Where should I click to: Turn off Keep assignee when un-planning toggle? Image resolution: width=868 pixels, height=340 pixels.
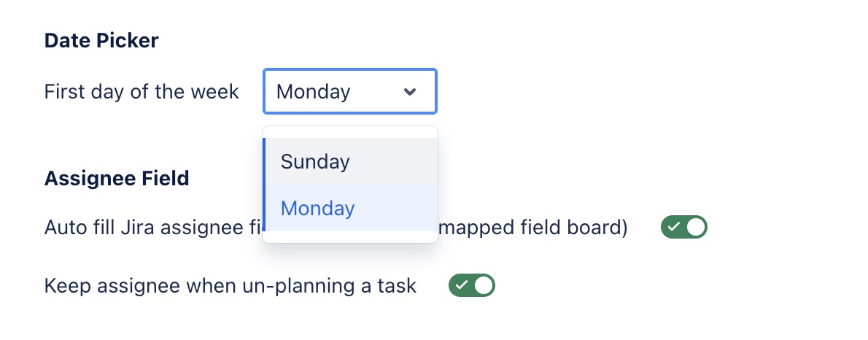[472, 286]
